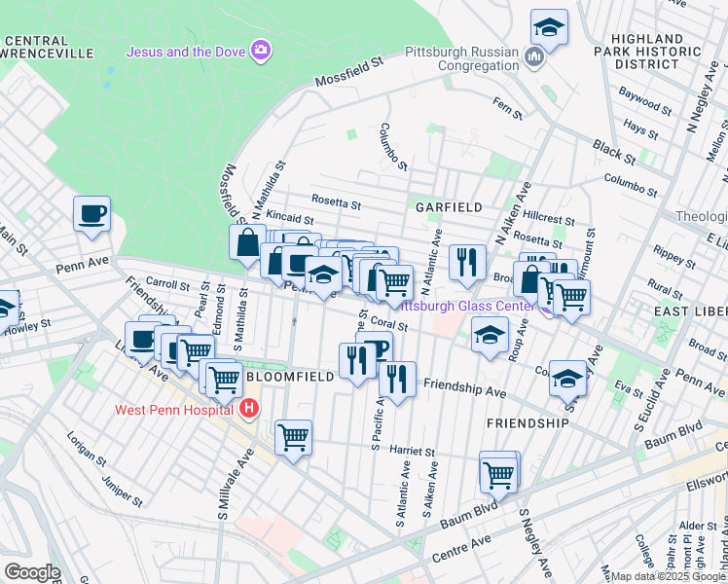The image size is (728, 584).
Task: Select the restaurant marker by N Atlantic Ave
Action: coord(467,263)
